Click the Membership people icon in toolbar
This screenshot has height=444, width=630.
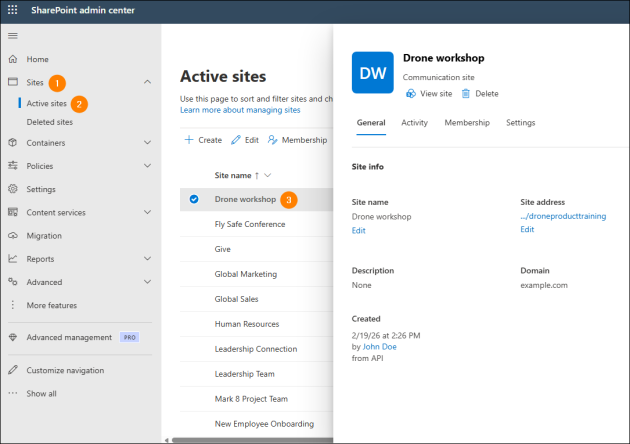272,140
